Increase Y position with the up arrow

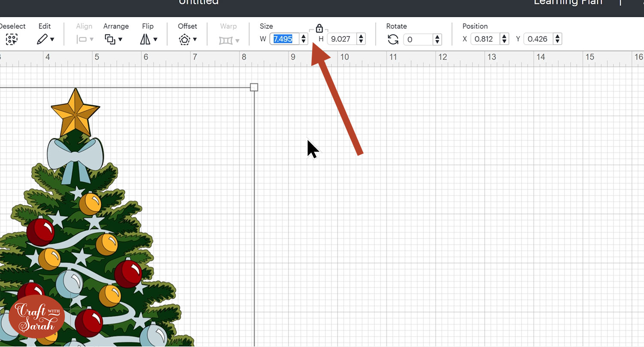tap(558, 37)
